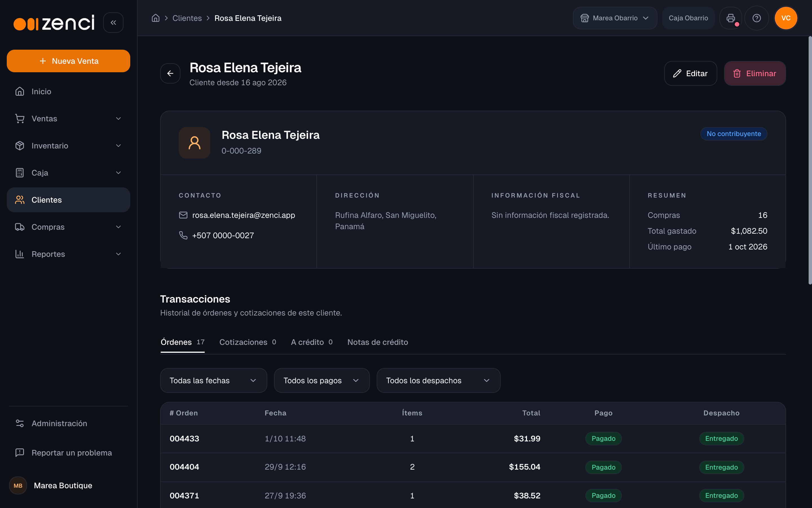812x508 pixels.
Task: Expand the Inventario sidebar section
Action: coord(69,145)
